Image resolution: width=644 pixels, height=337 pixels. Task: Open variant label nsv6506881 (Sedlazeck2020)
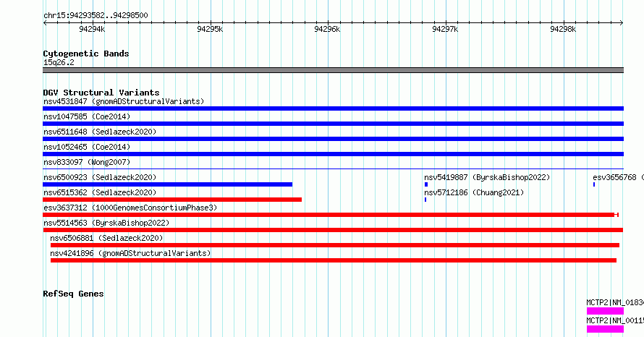tap(106, 238)
